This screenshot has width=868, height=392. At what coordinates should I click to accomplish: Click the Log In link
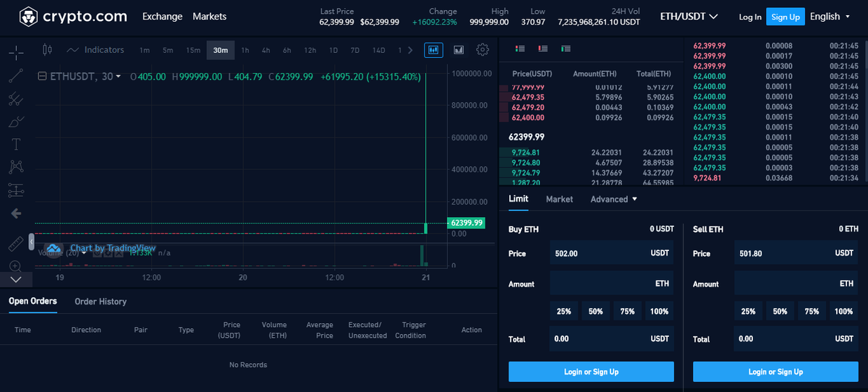point(750,17)
